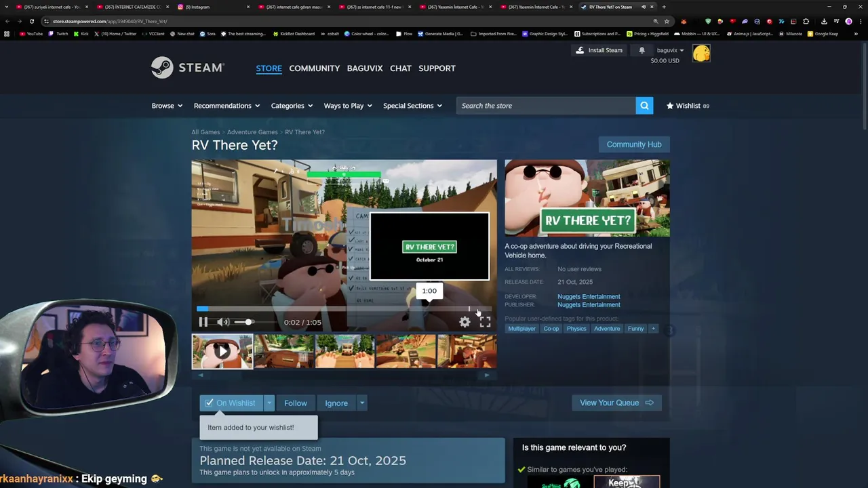Open the notifications bell icon
Viewport: 868px width, 488px height.
tap(642, 50)
